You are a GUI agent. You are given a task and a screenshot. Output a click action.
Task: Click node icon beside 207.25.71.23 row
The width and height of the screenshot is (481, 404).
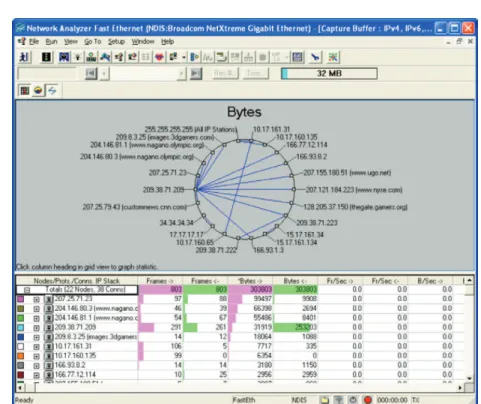click(49, 299)
